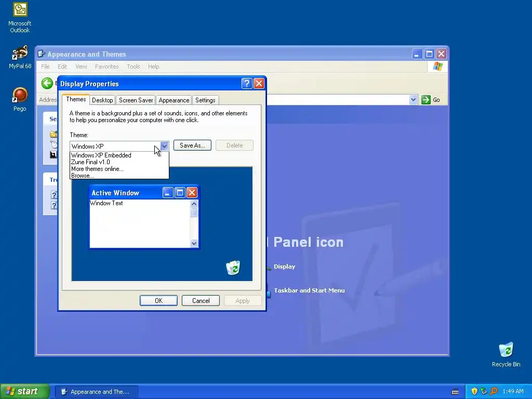Click the green Back arrow in the Appearance and Themes window
532x399 pixels.
[47, 83]
